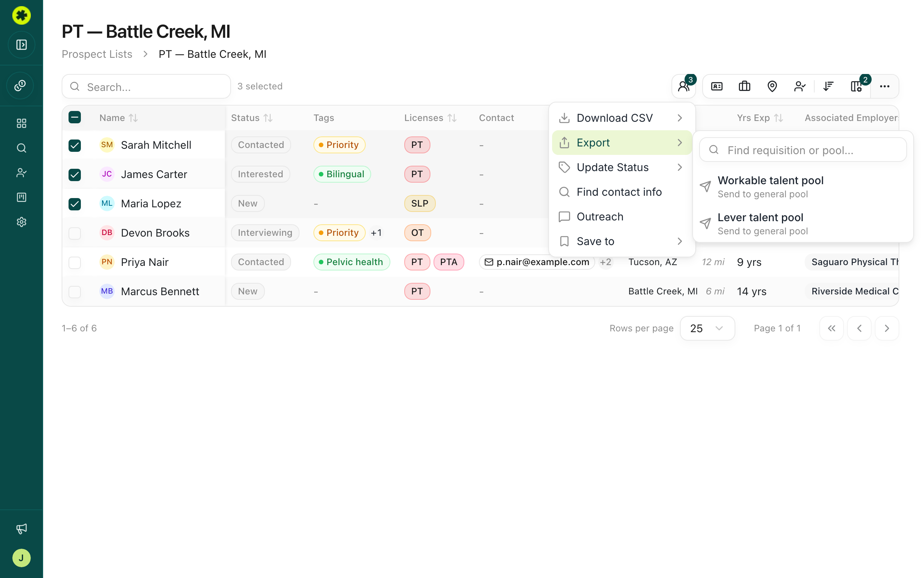Sort by Yrs Exp column arrows
Image resolution: width=924 pixels, height=578 pixels.
click(x=778, y=118)
